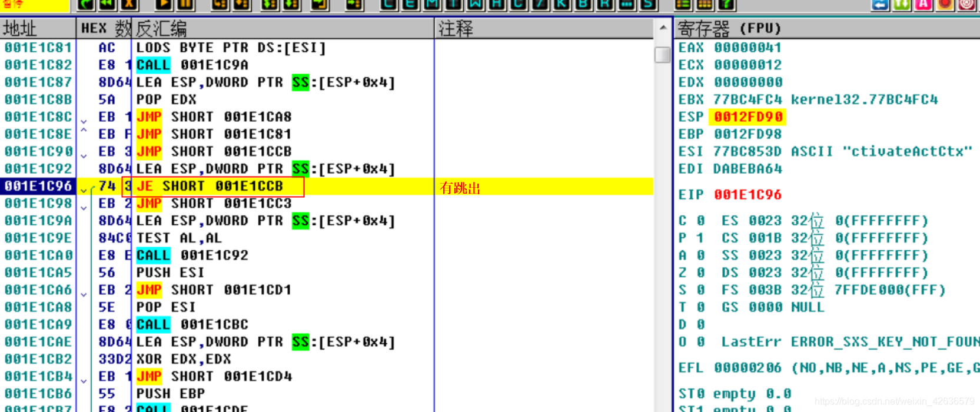Click the 注释 column header

pyautogui.click(x=544, y=28)
